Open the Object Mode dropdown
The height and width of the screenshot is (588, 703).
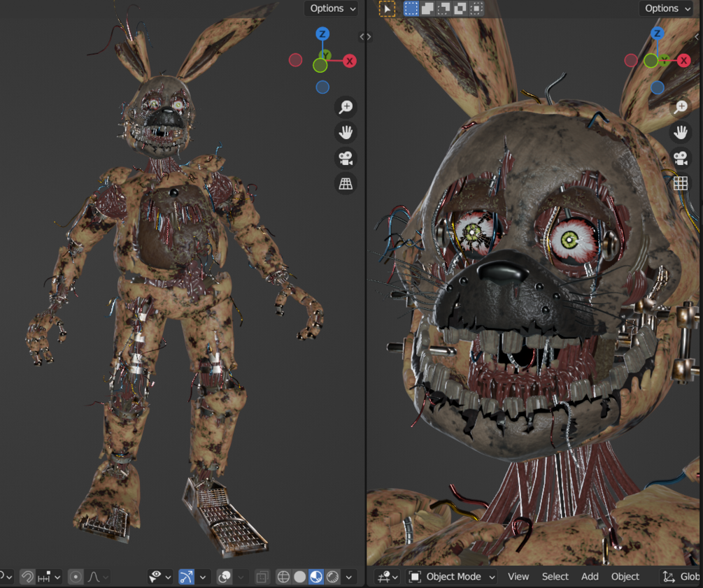452,577
